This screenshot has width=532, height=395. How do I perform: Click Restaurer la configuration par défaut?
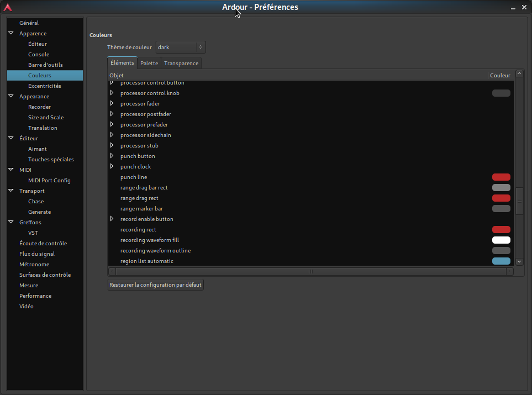155,285
